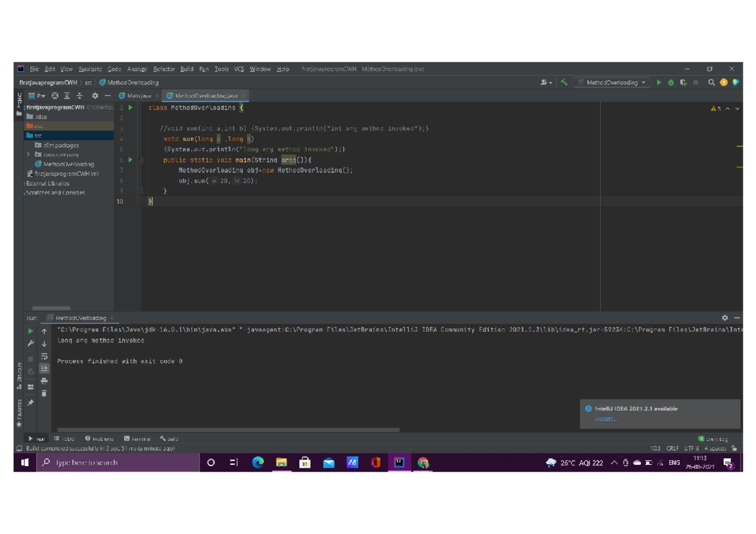Open Search Everywhere magnifier icon
This screenshot has height=534, width=756.
(711, 82)
